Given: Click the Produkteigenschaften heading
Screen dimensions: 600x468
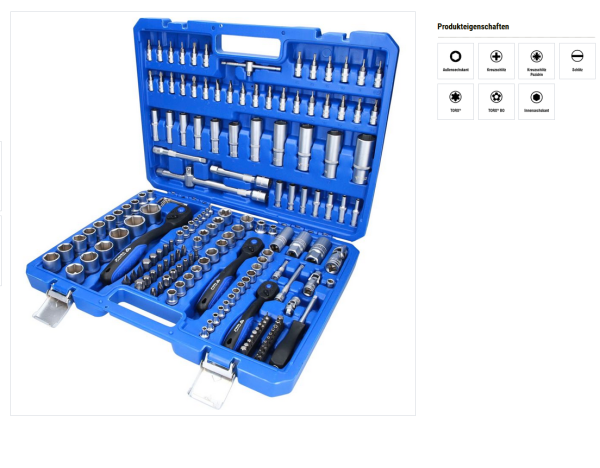Looking at the screenshot, I should click(473, 26).
